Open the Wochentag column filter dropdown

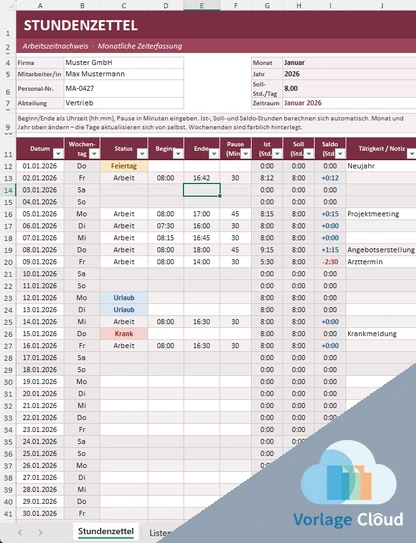pos(94,153)
